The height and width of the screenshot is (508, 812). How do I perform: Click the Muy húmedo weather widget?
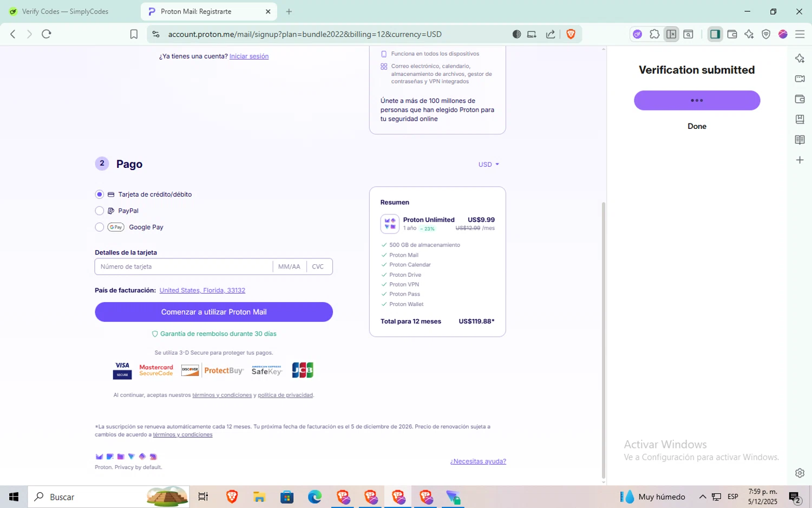click(x=653, y=497)
